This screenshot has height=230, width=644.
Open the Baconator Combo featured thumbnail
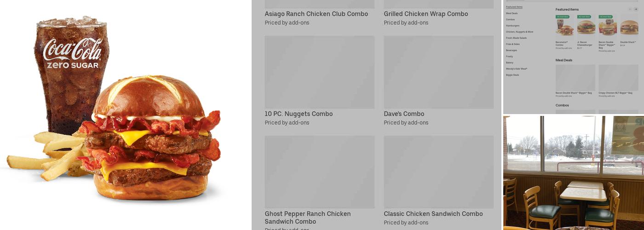pos(564,27)
